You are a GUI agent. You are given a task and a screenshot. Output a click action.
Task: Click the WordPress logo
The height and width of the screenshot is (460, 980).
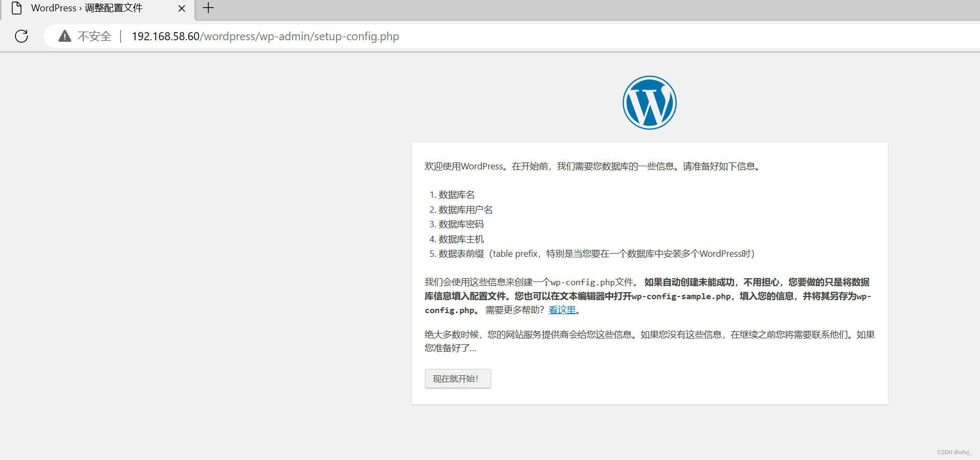coord(649,102)
